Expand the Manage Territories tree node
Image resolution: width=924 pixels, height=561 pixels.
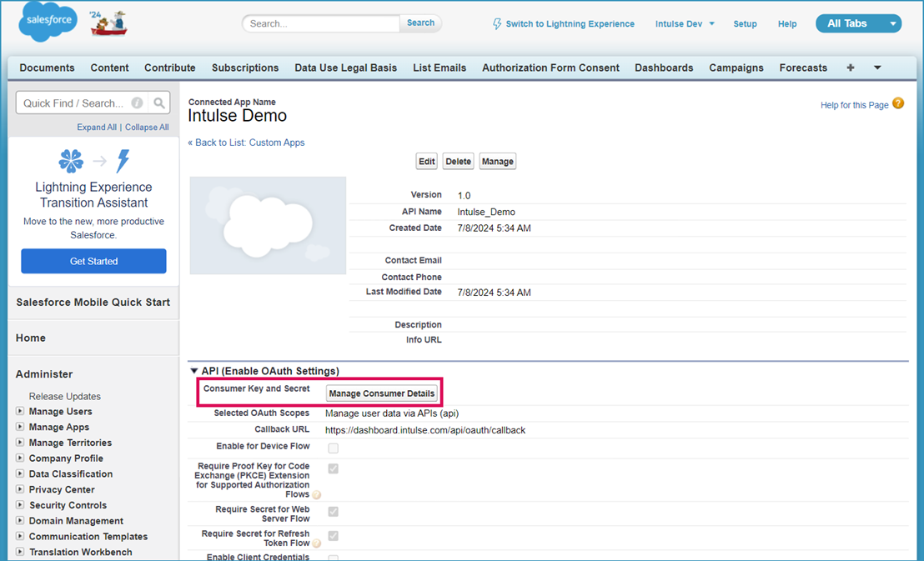click(20, 443)
